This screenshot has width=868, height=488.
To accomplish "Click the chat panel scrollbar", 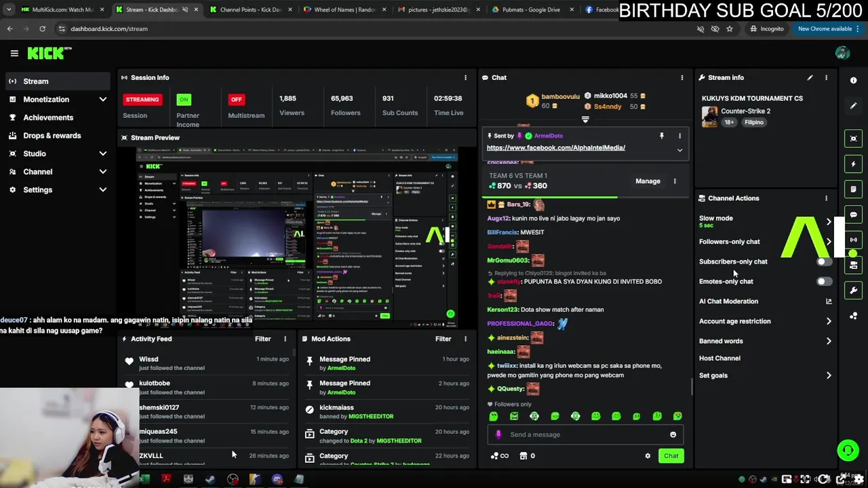I will 691,386.
